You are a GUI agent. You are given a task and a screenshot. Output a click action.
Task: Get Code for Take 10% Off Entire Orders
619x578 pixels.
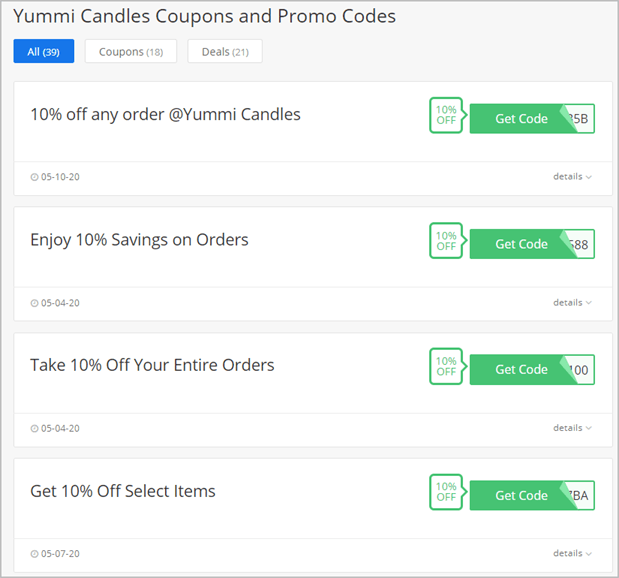coord(532,370)
